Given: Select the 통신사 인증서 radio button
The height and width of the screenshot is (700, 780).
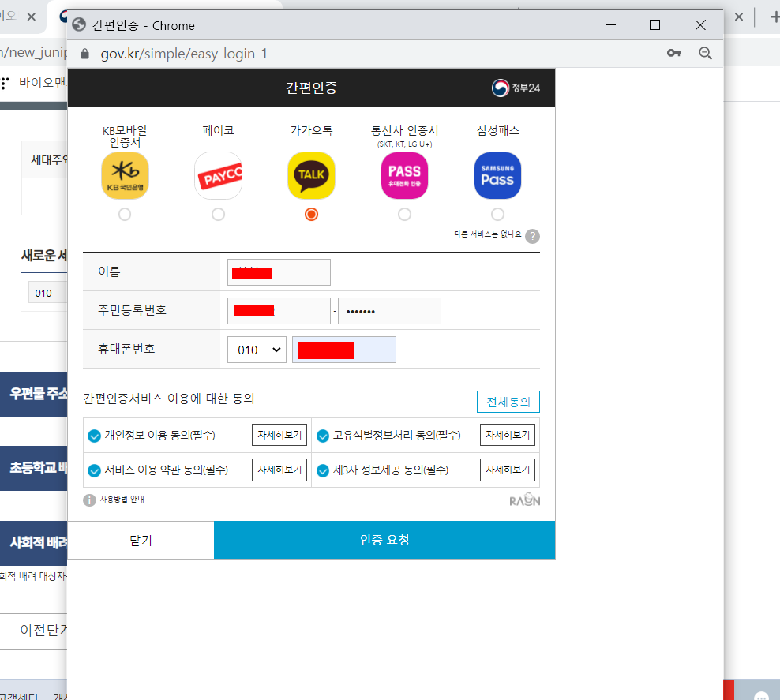Looking at the screenshot, I should tap(404, 215).
